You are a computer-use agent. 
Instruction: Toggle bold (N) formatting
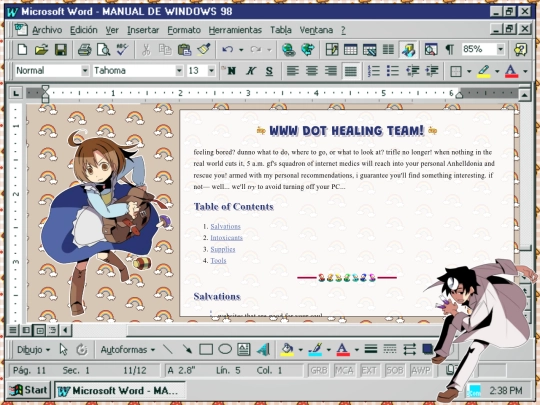[x=231, y=71]
